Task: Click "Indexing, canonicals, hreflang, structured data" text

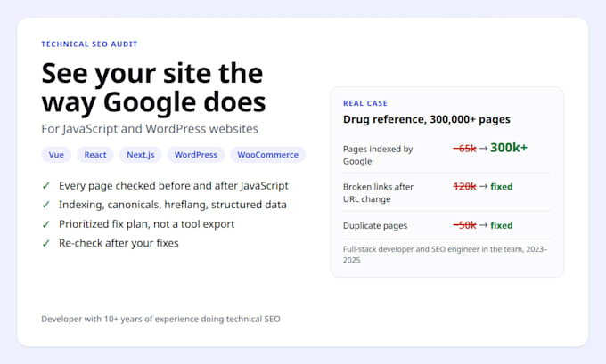Action: point(173,205)
